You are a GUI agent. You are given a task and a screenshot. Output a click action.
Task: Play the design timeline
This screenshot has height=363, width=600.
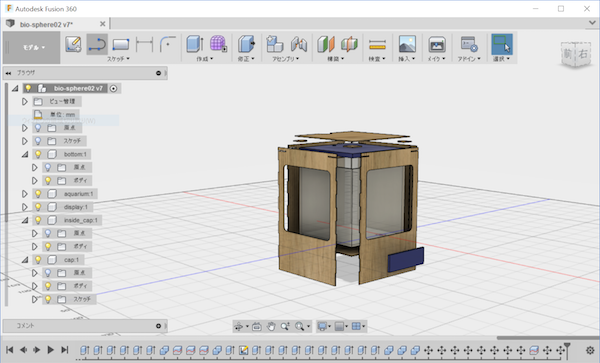click(x=50, y=350)
